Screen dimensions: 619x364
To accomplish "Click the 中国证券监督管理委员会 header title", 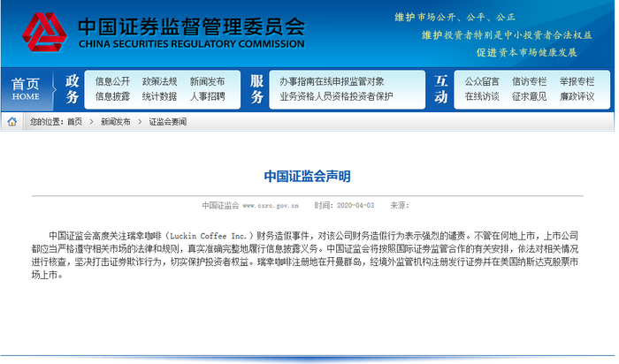I will [192, 27].
